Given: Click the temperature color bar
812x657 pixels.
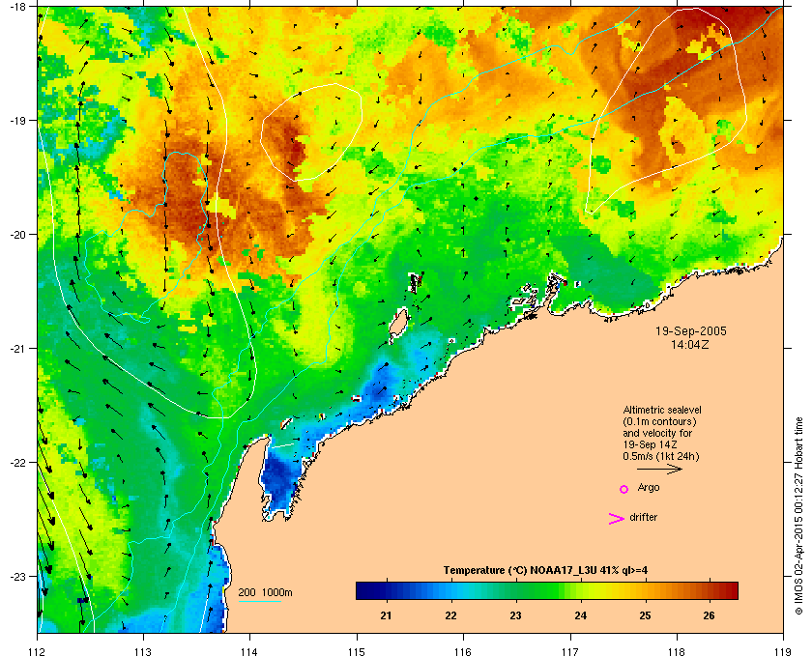Looking at the screenshot, I should click(x=547, y=590).
